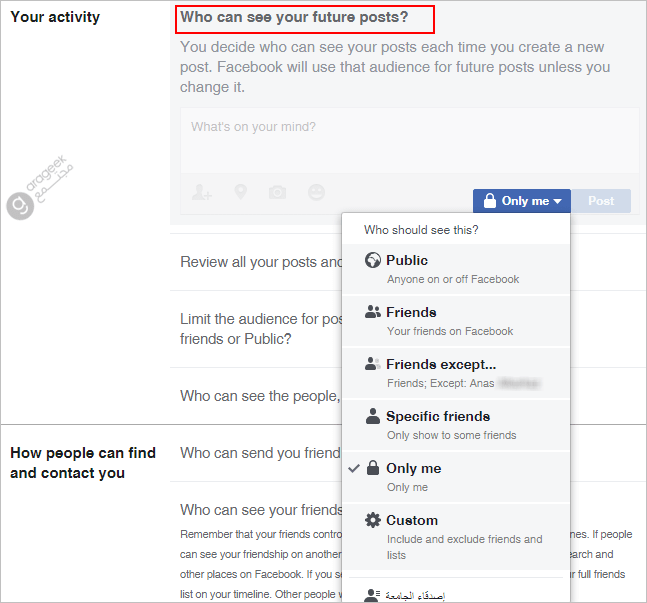This screenshot has height=603, width=647.
Task: Click Include and exclude friends and lists text
Action: pyautogui.click(x=465, y=547)
